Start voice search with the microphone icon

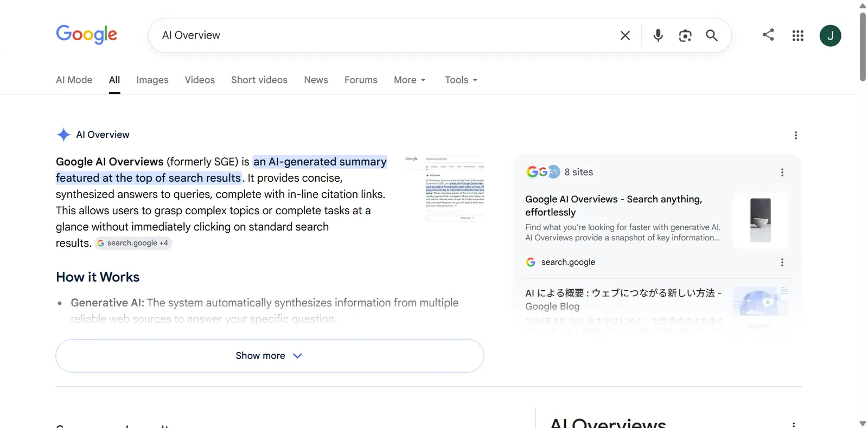(x=658, y=35)
